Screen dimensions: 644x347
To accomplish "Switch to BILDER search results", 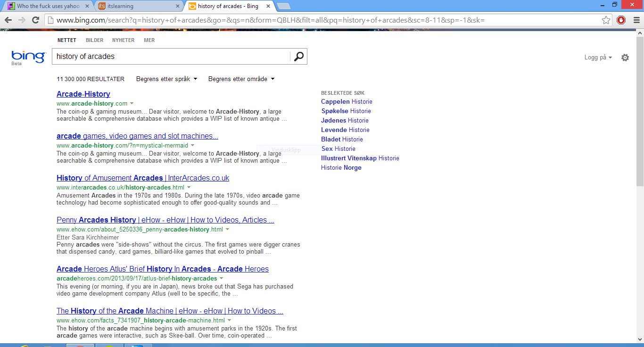I will coord(94,40).
